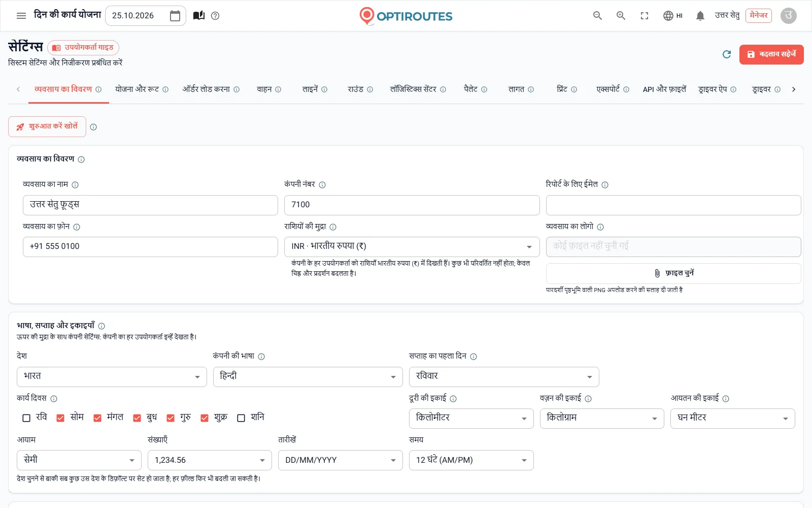Uncheck सोम working day
The width and height of the screenshot is (812, 508).
tap(60, 418)
